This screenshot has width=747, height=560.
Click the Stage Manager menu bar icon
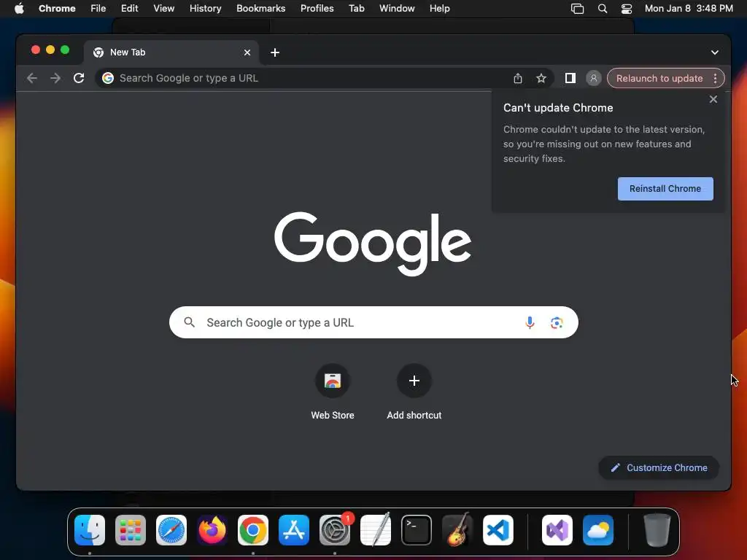578,9
